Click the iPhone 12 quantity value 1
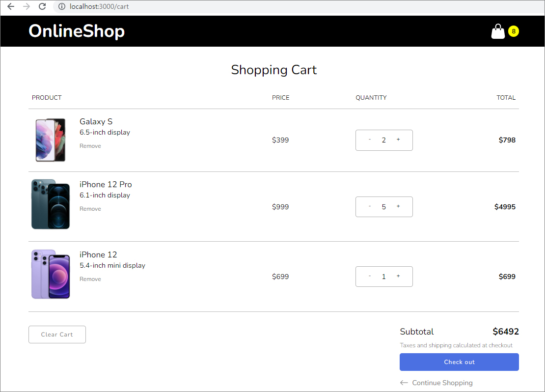The height and width of the screenshot is (392, 545). [384, 277]
